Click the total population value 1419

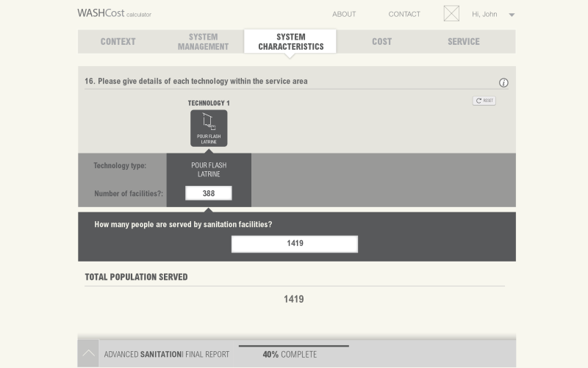click(293, 299)
